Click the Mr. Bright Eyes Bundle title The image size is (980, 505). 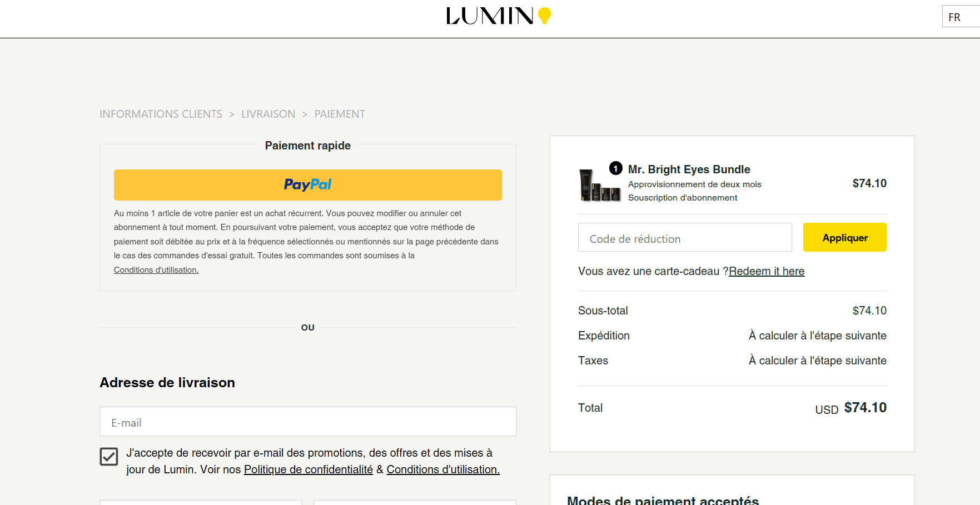[x=689, y=169]
